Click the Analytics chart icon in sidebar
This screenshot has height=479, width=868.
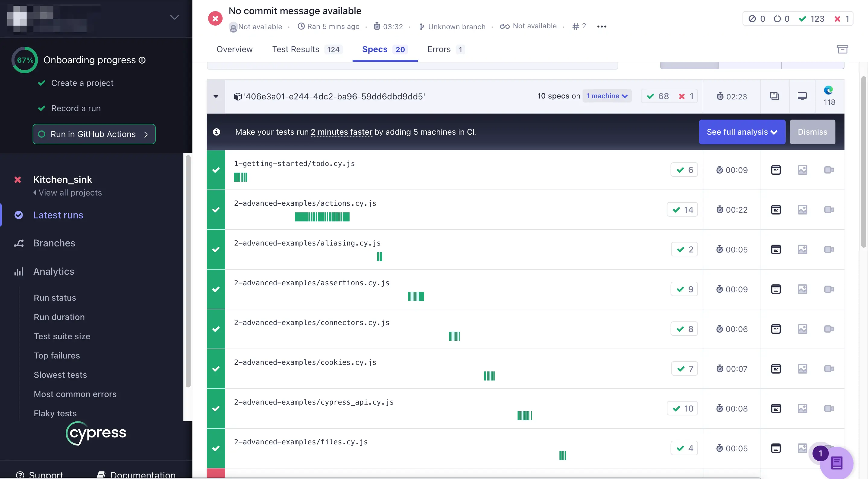tap(19, 271)
